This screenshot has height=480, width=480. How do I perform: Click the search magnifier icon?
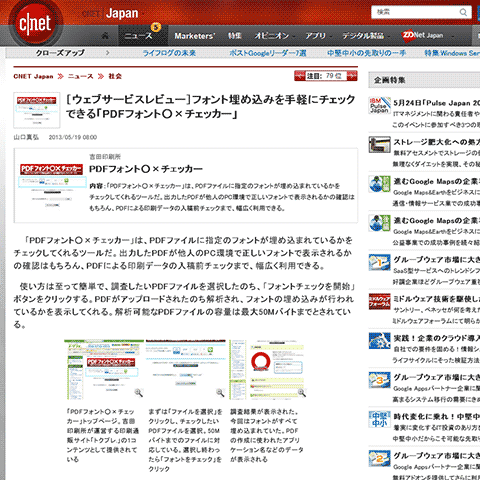click(x=463, y=12)
